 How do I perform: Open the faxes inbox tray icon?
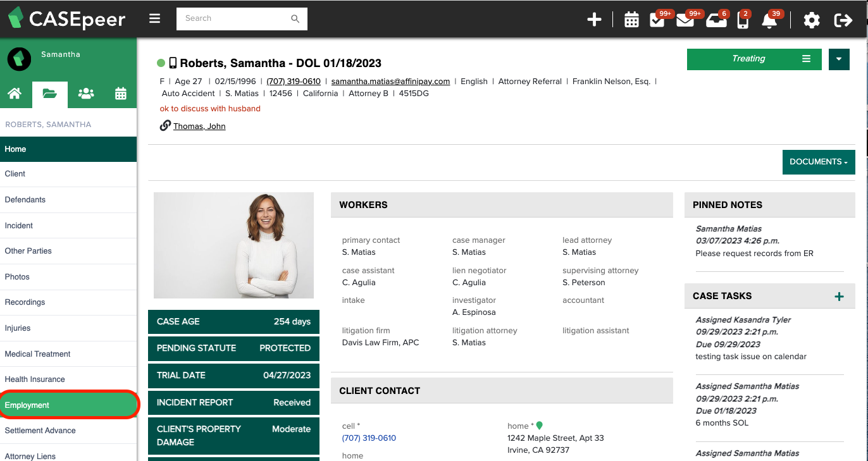click(715, 20)
